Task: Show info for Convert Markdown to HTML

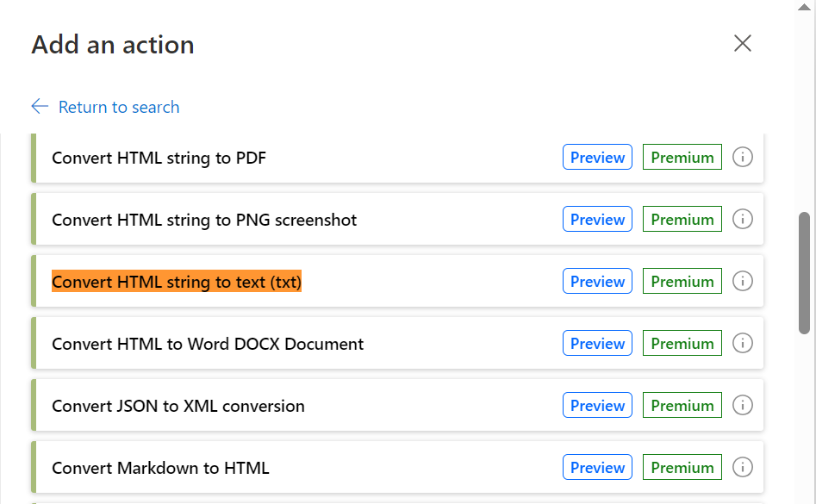Action: coord(743,467)
